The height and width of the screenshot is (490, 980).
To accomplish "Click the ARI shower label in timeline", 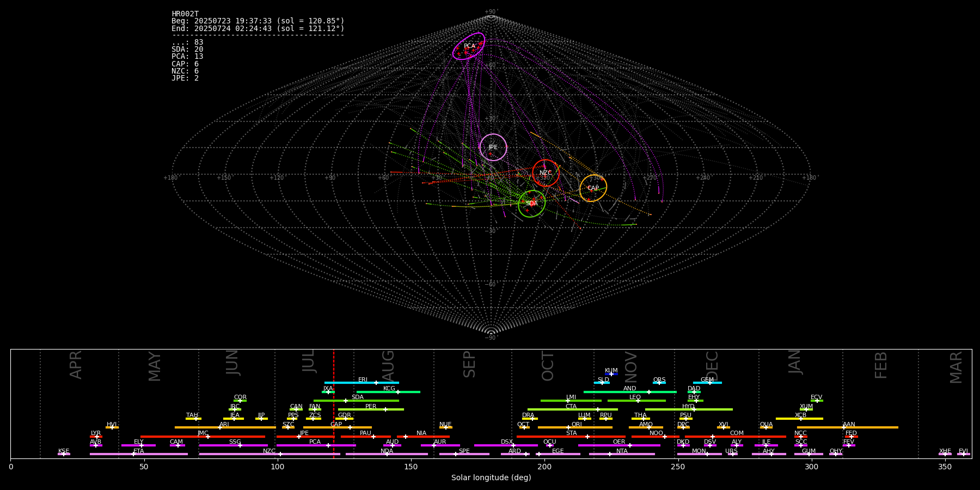I will (224, 425).
